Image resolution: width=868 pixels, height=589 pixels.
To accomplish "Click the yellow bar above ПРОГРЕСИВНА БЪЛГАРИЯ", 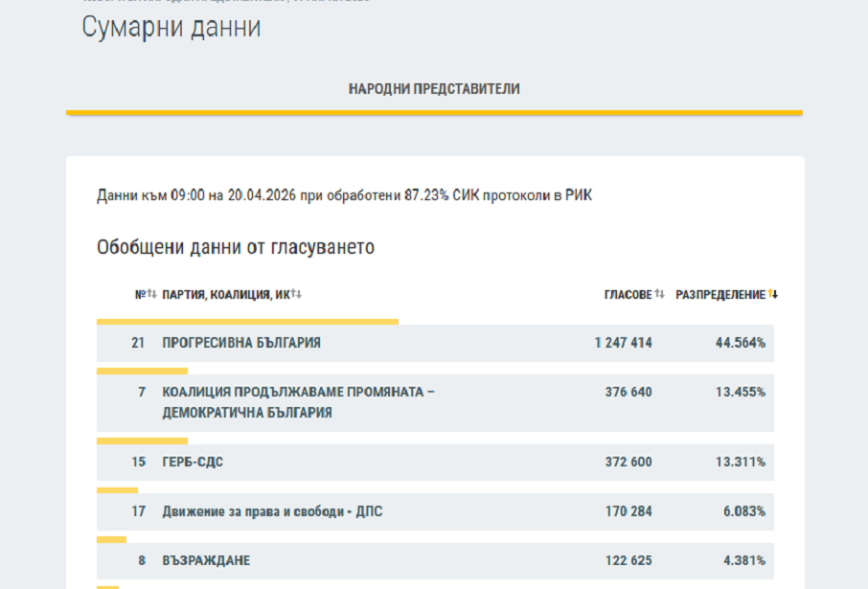I will click(247, 322).
